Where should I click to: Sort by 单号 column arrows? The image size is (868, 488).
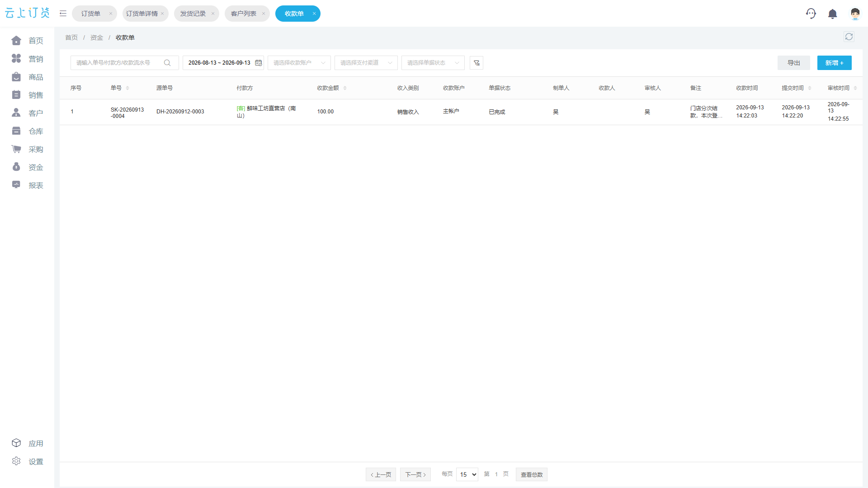click(127, 88)
